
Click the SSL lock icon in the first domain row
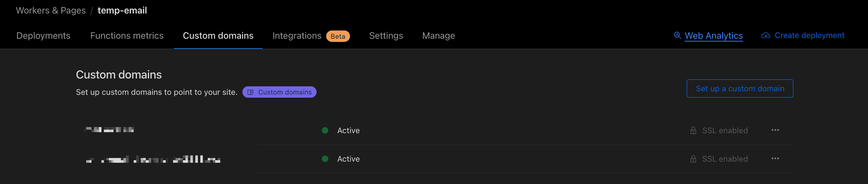coord(693,130)
